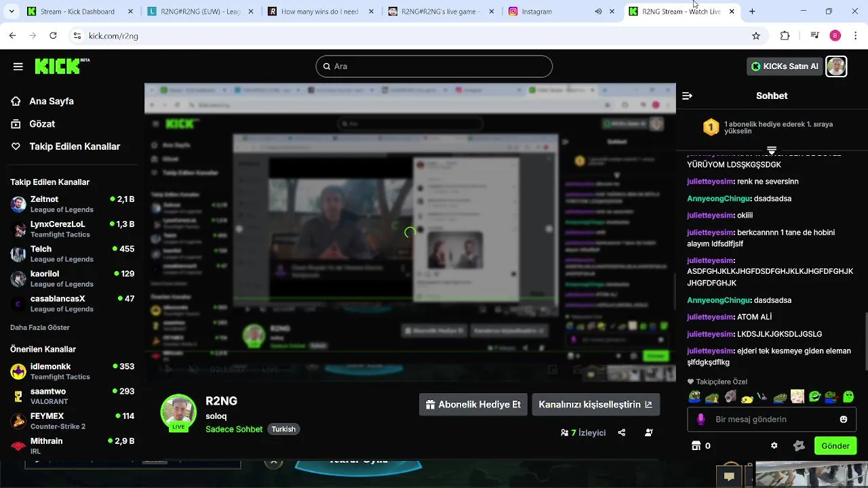Focus the Ara search box
868x488 pixels.
434,66
